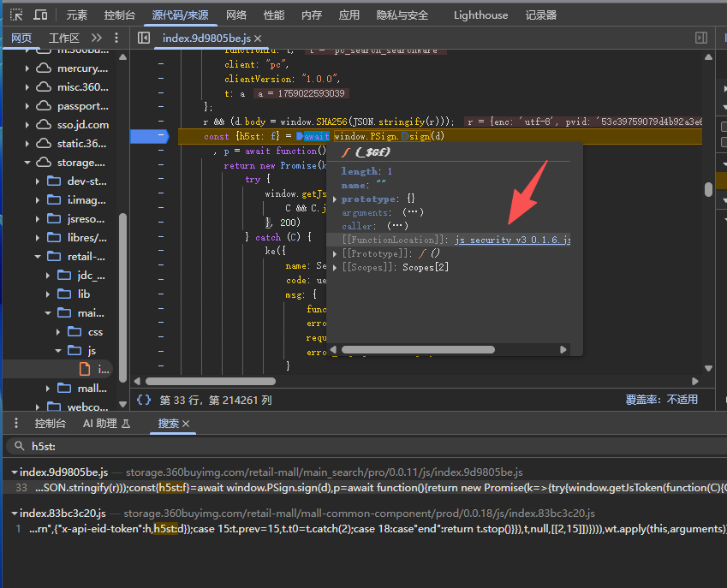Switch to the drawer Console tab (控制台)
The width and height of the screenshot is (727, 588).
coord(50,424)
